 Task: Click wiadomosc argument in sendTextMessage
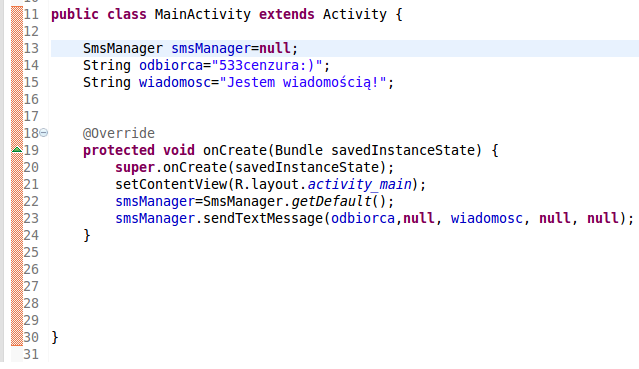click(x=487, y=219)
